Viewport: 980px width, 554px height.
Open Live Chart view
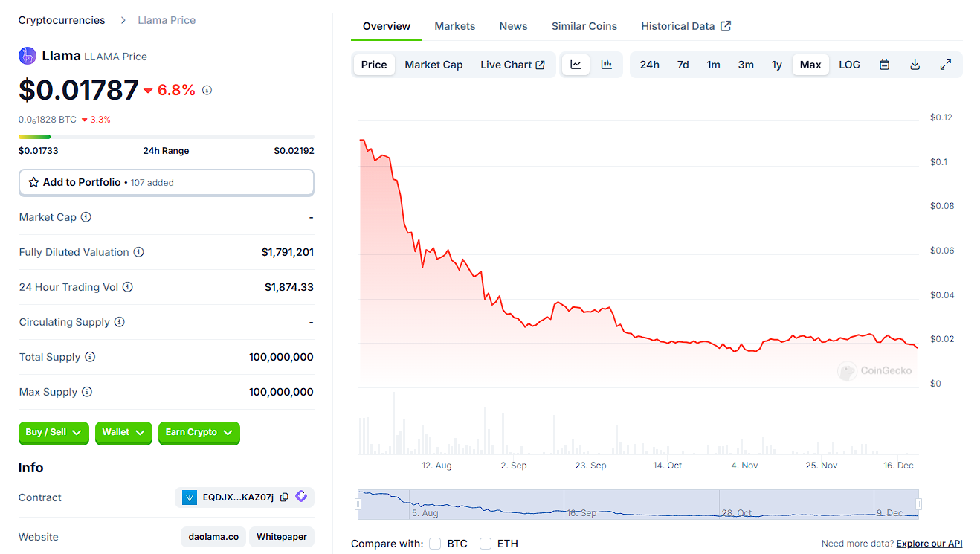coord(512,65)
